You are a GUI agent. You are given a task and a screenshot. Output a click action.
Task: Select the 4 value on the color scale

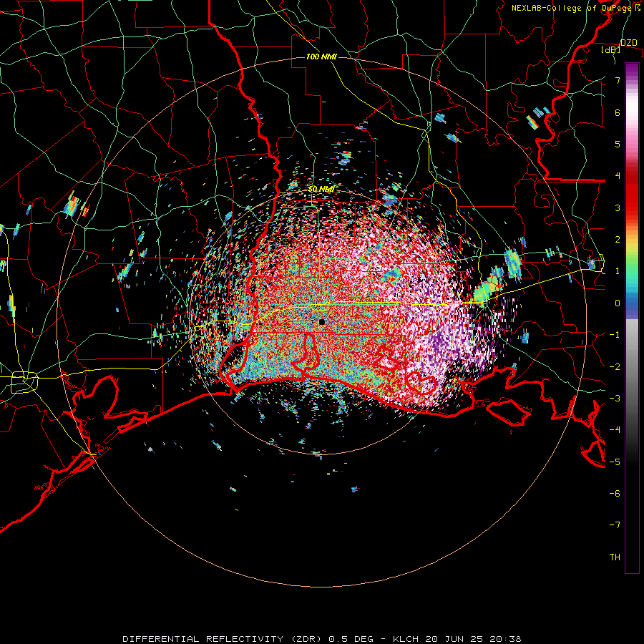[x=618, y=176]
